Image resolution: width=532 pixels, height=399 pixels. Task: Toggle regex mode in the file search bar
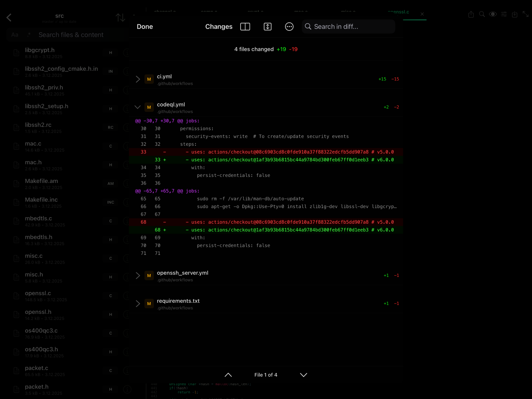[29, 35]
